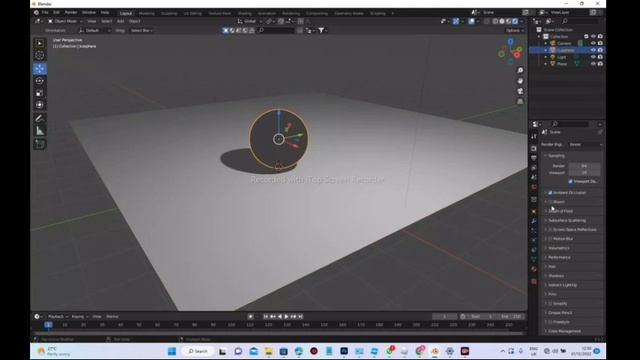Viewport: 640px width, 360px height.
Task: Open the Texture properties checker tab
Action: point(534,281)
